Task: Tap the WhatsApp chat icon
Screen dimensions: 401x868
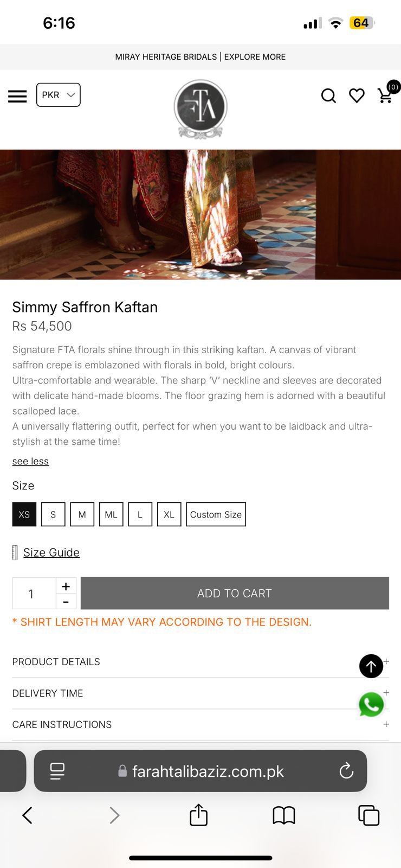Action: click(371, 704)
